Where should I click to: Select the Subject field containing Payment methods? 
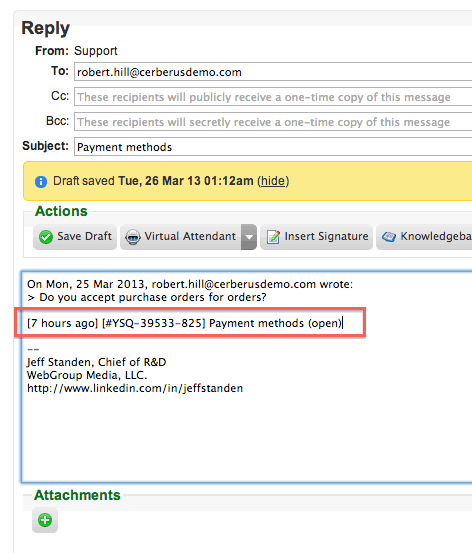coord(273,147)
